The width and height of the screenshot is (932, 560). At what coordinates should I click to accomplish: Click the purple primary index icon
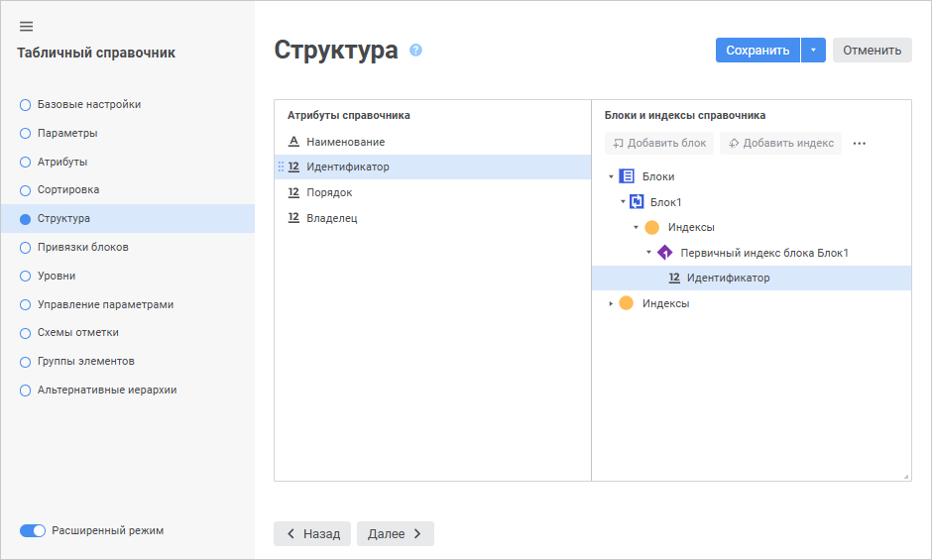[664, 253]
